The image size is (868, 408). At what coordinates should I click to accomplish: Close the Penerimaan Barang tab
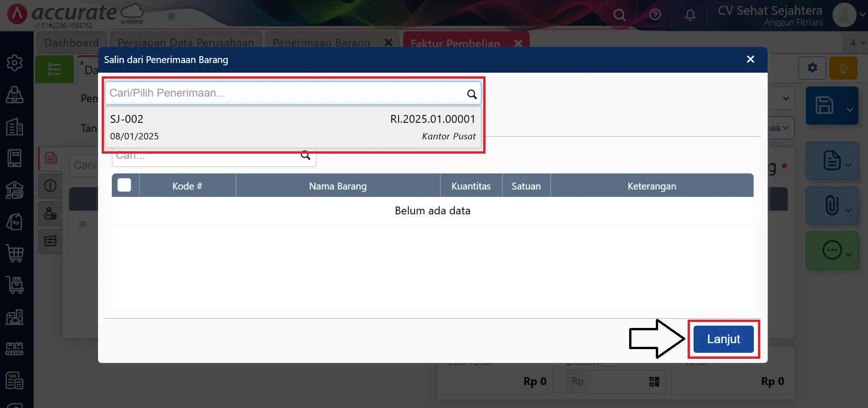[388, 42]
